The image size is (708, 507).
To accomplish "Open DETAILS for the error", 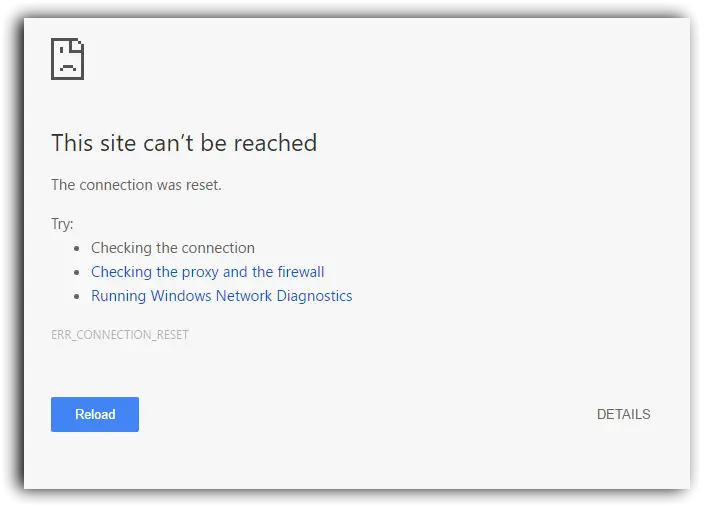I will coord(623,414).
